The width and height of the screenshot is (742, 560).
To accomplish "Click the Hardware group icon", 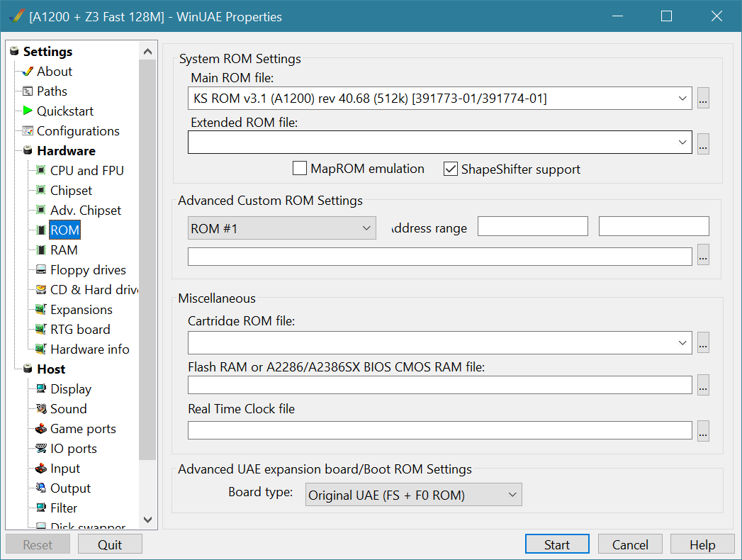I will [28, 150].
